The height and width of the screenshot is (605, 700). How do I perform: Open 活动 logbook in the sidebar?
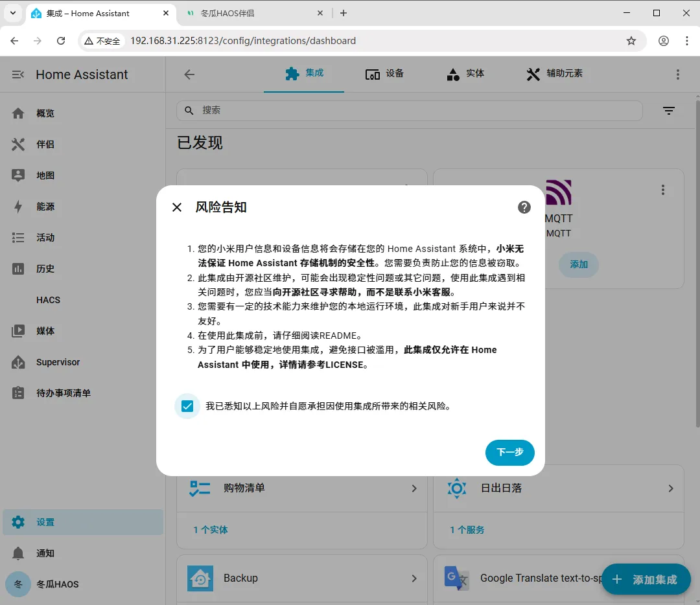[x=82, y=238]
